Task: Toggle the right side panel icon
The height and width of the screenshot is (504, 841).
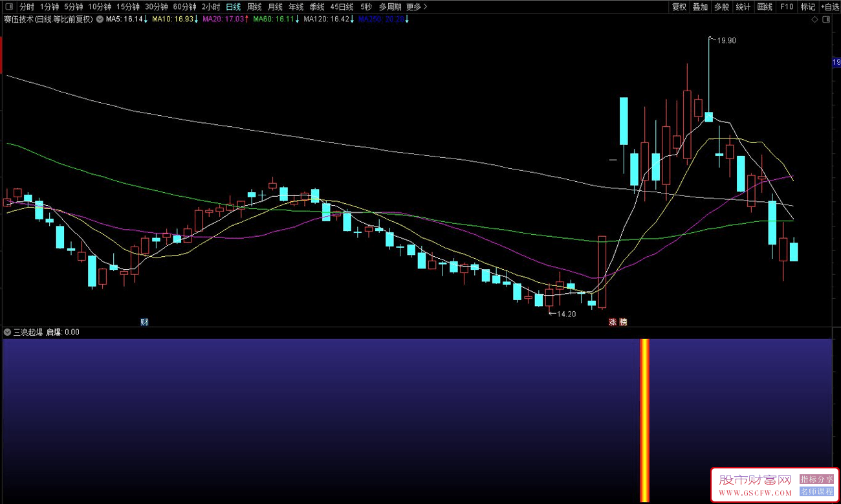Action: 826,19
